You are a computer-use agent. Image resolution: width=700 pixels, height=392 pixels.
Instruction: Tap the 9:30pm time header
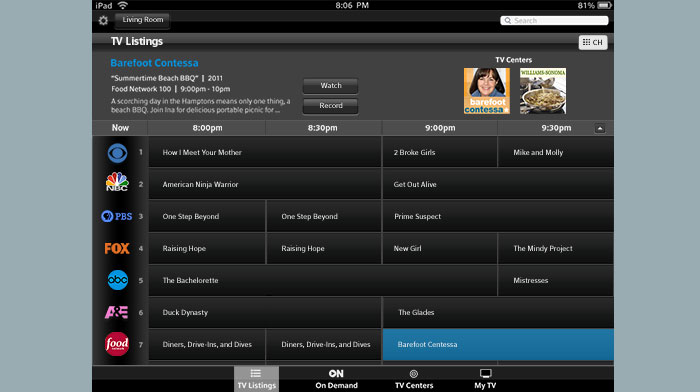coord(556,128)
